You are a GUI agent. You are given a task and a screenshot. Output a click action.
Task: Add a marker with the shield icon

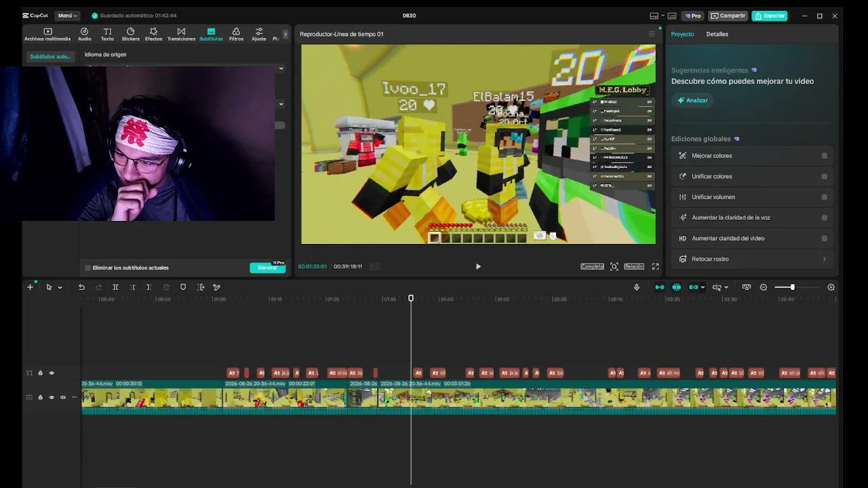coord(183,287)
